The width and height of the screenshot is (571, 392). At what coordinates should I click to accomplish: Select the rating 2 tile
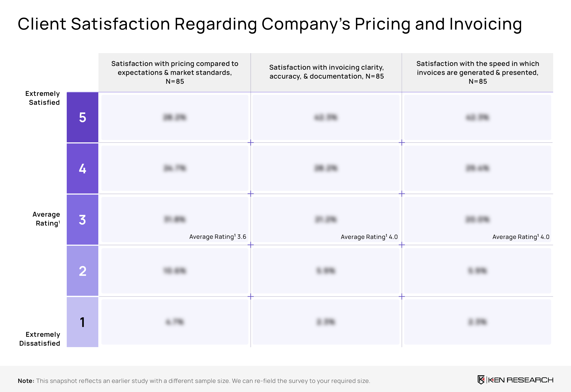click(82, 271)
